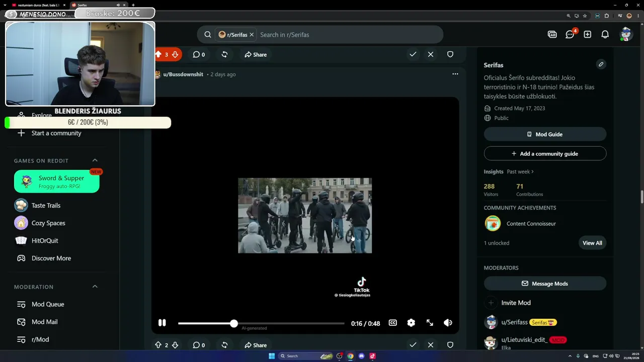Image resolution: width=644 pixels, height=362 pixels.
Task: Mute the video volume
Action: [x=448, y=323]
